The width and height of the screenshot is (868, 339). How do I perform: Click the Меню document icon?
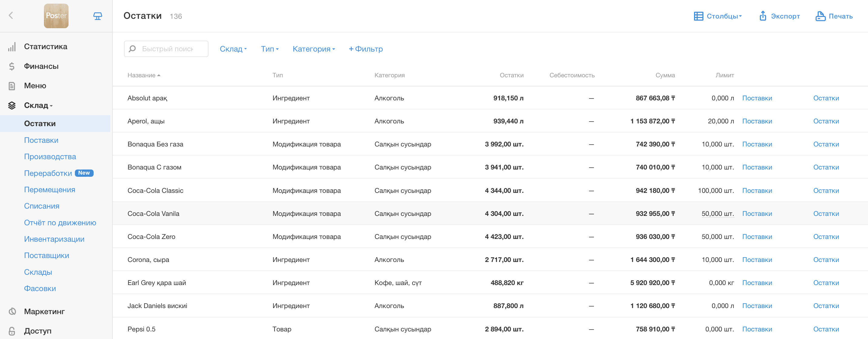12,86
